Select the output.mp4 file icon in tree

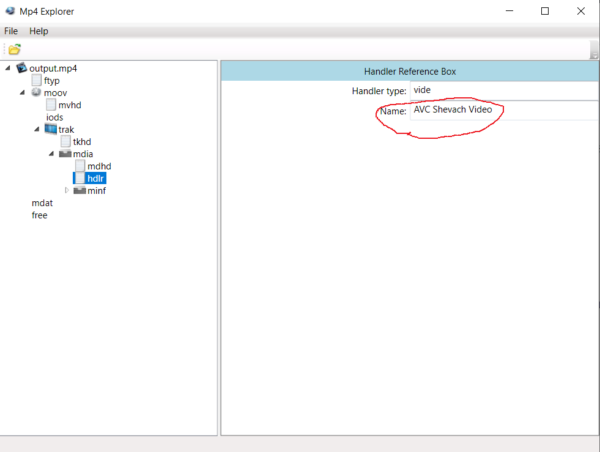click(x=22, y=68)
